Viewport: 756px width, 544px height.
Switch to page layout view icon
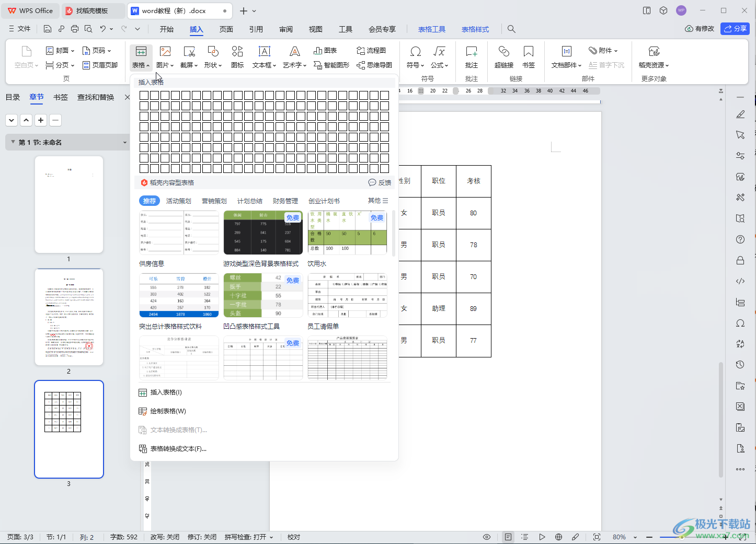coord(508,537)
